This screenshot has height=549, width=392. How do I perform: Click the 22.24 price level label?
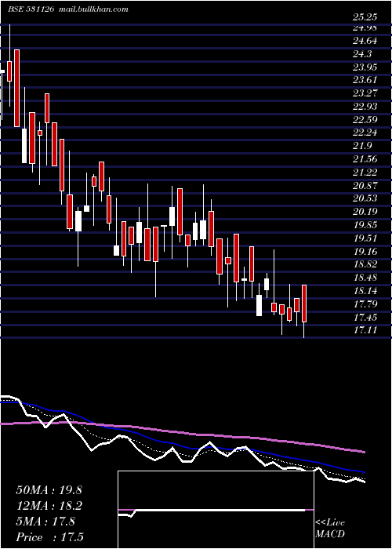tap(366, 133)
